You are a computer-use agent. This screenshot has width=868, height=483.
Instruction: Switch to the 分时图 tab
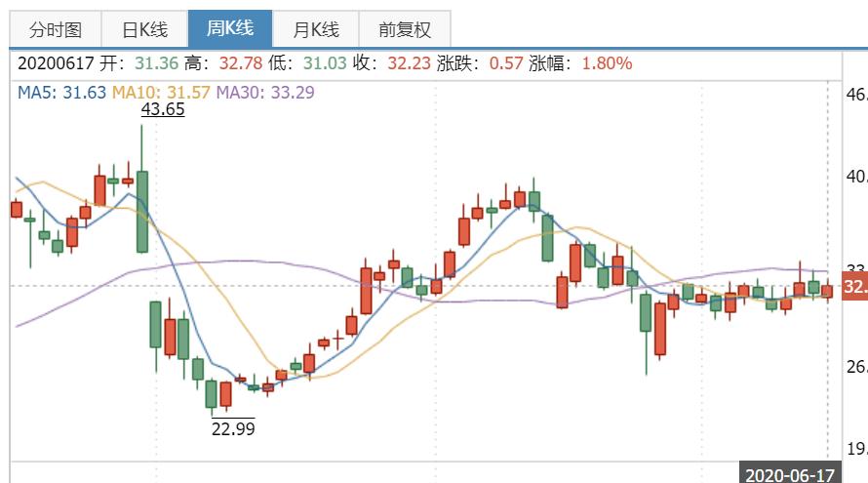pyautogui.click(x=55, y=29)
